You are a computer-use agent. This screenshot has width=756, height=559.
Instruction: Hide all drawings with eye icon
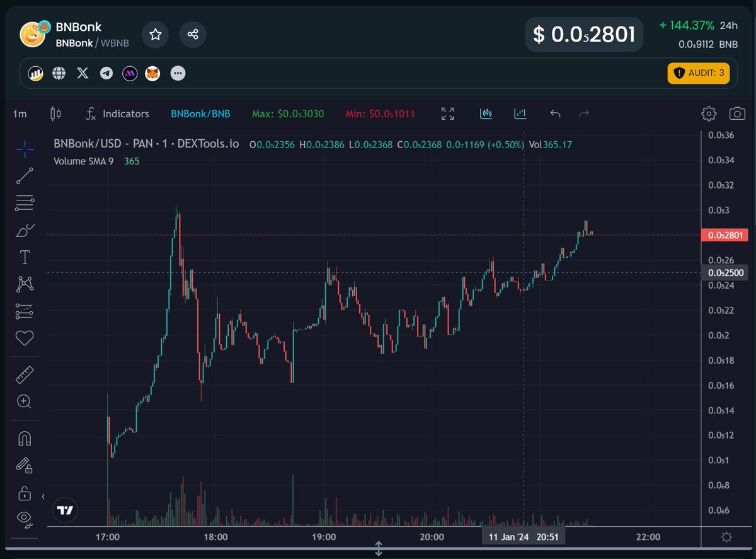(x=25, y=518)
